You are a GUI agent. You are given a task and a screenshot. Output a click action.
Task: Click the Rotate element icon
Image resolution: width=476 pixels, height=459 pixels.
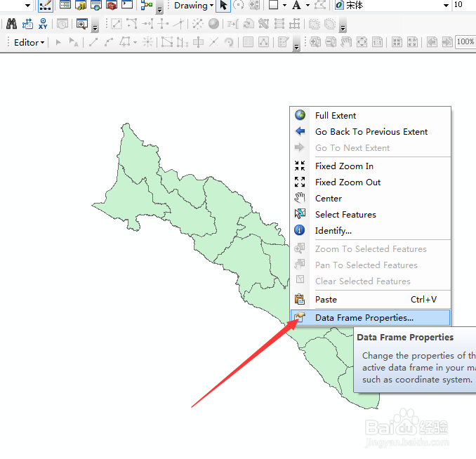click(229, 42)
